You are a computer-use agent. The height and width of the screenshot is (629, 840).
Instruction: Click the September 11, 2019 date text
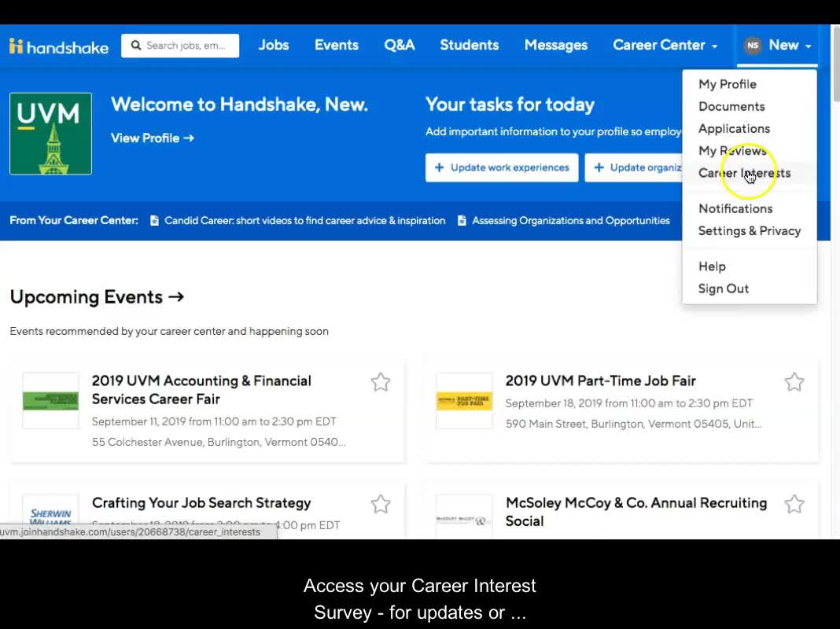pos(214,422)
